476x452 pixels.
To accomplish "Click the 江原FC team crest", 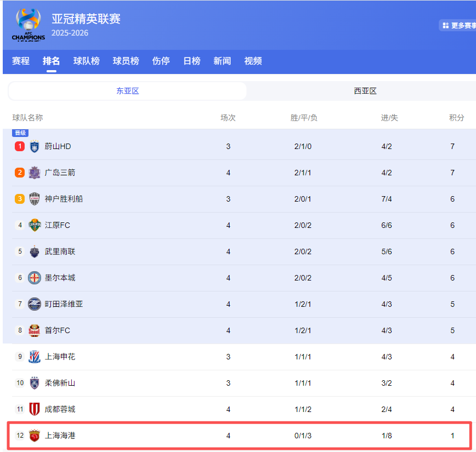I will pos(35,225).
